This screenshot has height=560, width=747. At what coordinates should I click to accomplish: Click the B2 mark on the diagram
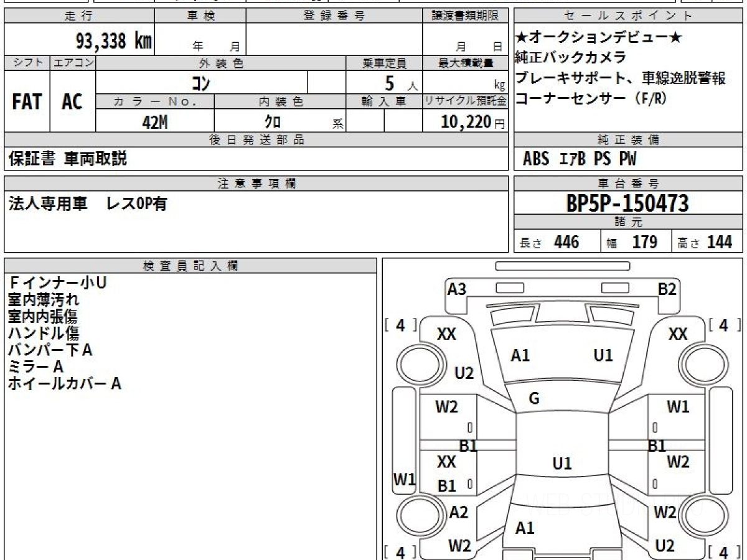667,289
